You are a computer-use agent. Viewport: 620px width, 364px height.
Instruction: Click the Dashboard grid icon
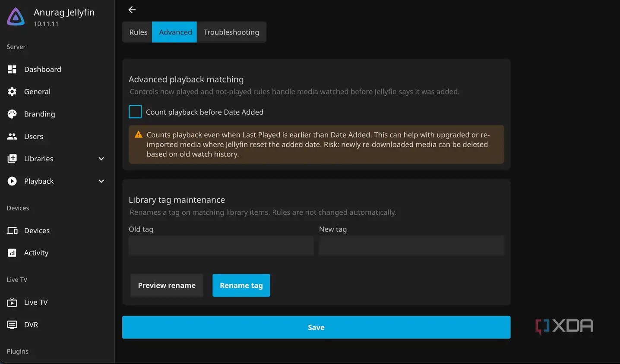click(12, 69)
